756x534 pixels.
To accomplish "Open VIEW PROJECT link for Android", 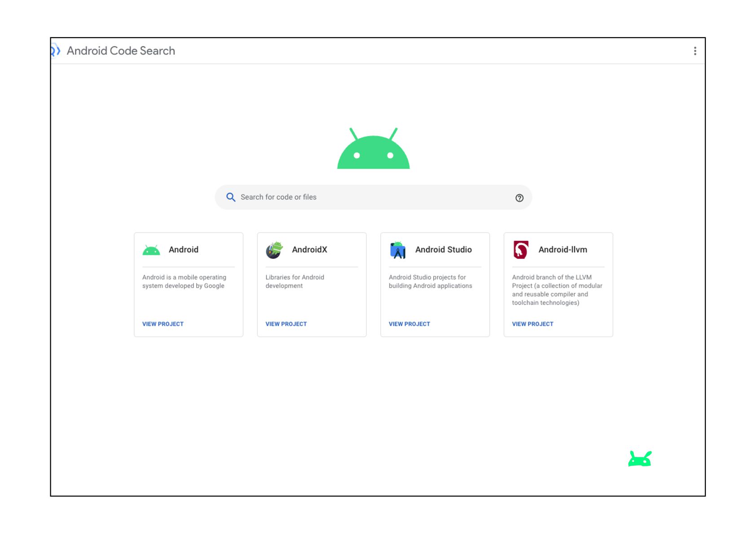I will click(x=163, y=324).
